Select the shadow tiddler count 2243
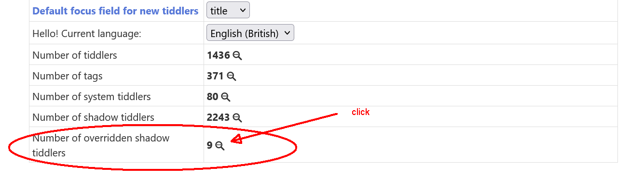 pos(219,117)
